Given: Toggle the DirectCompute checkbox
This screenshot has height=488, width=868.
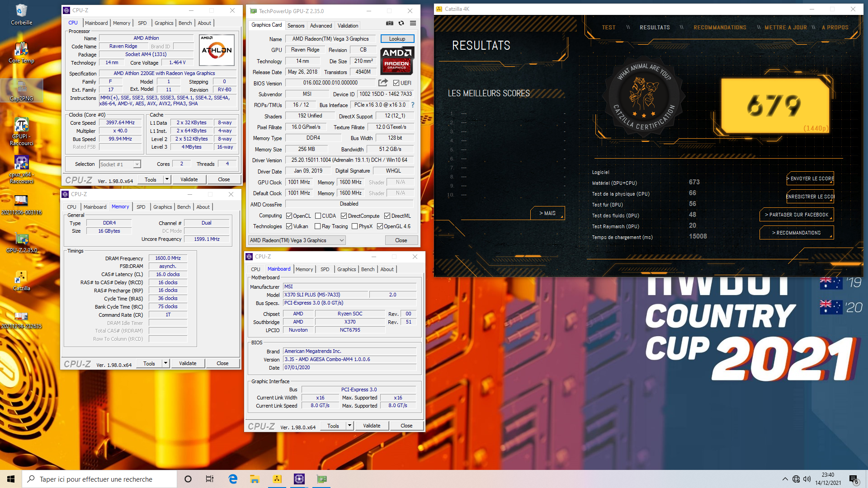Looking at the screenshot, I should pyautogui.click(x=344, y=216).
